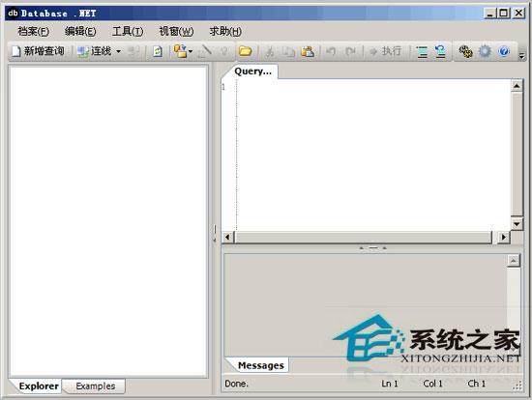Click the refresh document icon
The width and height of the screenshot is (532, 400).
point(157,51)
